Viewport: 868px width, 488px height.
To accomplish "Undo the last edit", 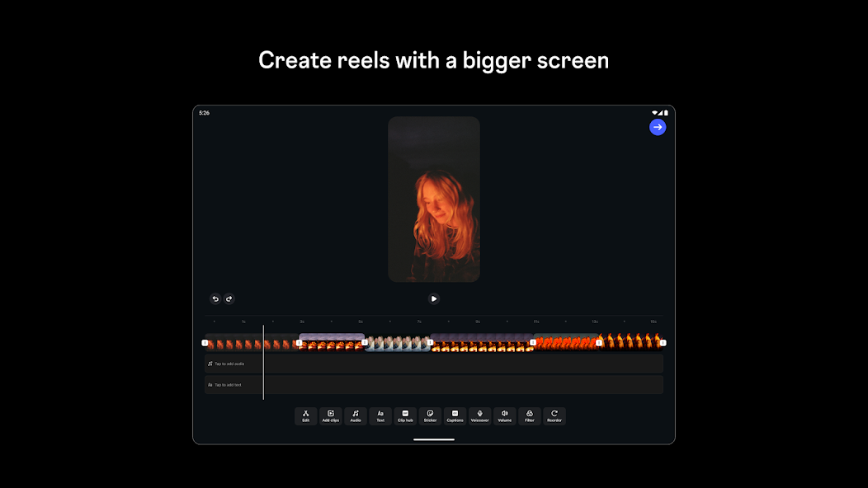I will pyautogui.click(x=215, y=299).
